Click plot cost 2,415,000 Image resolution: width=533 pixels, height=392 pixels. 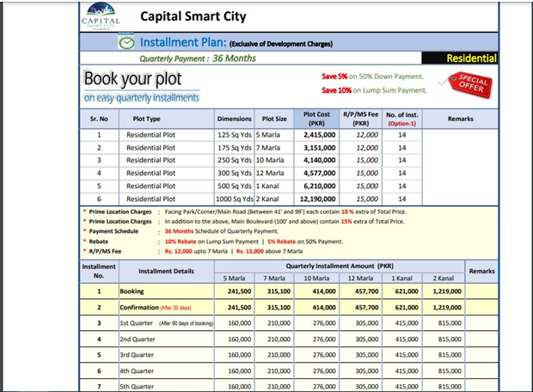coord(320,135)
